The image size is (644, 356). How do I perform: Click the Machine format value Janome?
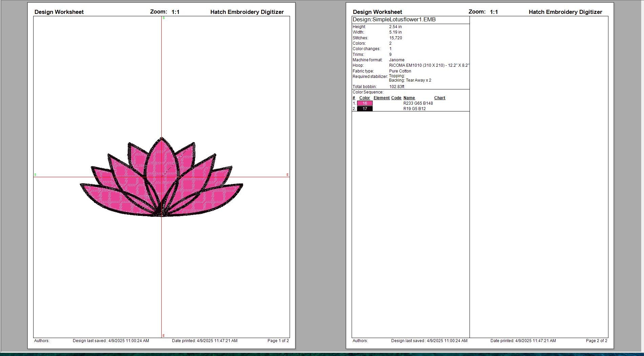coord(397,60)
